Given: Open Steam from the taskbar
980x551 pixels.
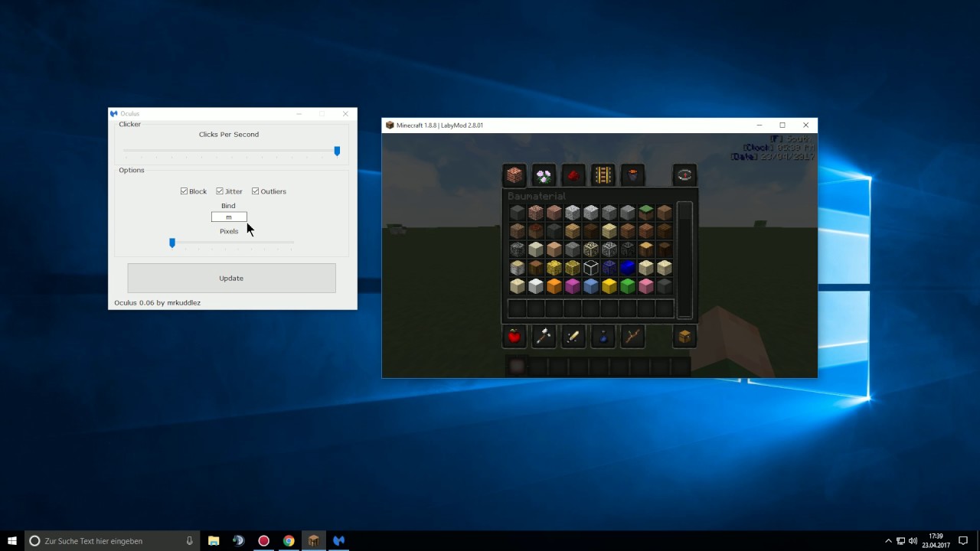Looking at the screenshot, I should point(239,540).
